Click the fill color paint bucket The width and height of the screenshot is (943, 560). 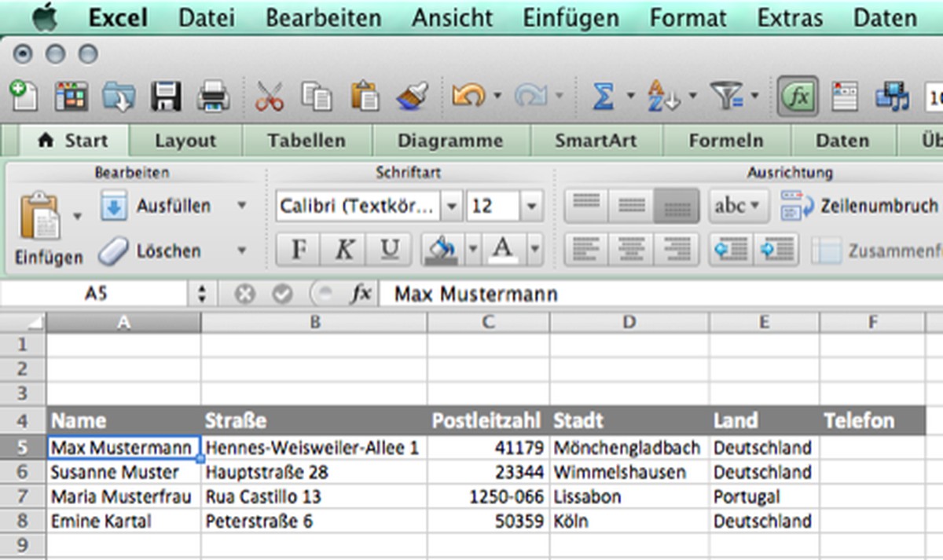(441, 251)
